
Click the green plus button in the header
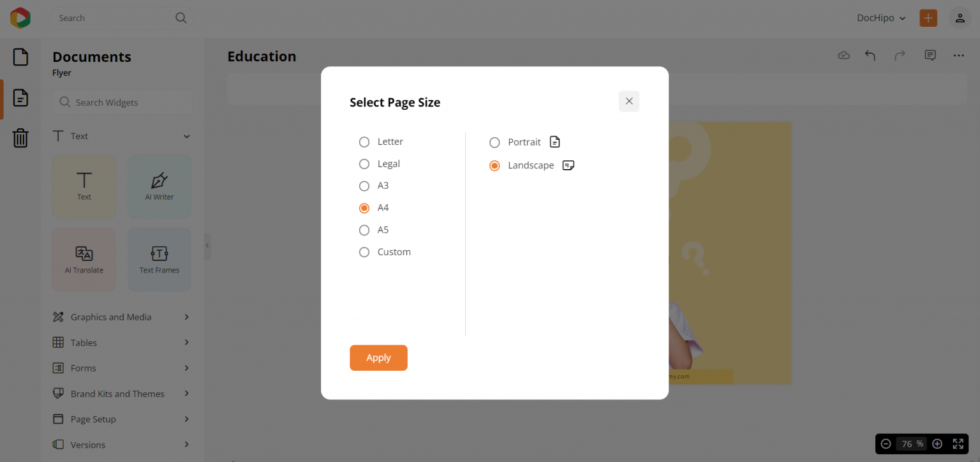(x=928, y=18)
